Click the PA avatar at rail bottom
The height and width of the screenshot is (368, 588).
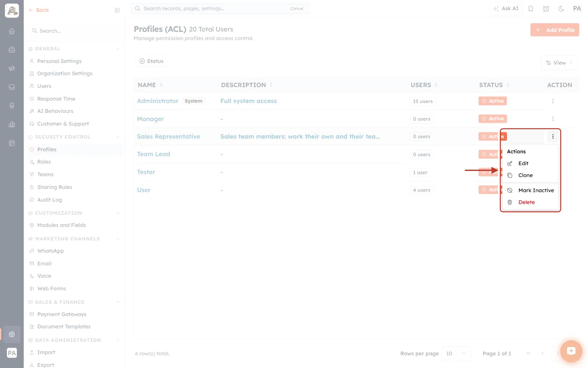12,353
